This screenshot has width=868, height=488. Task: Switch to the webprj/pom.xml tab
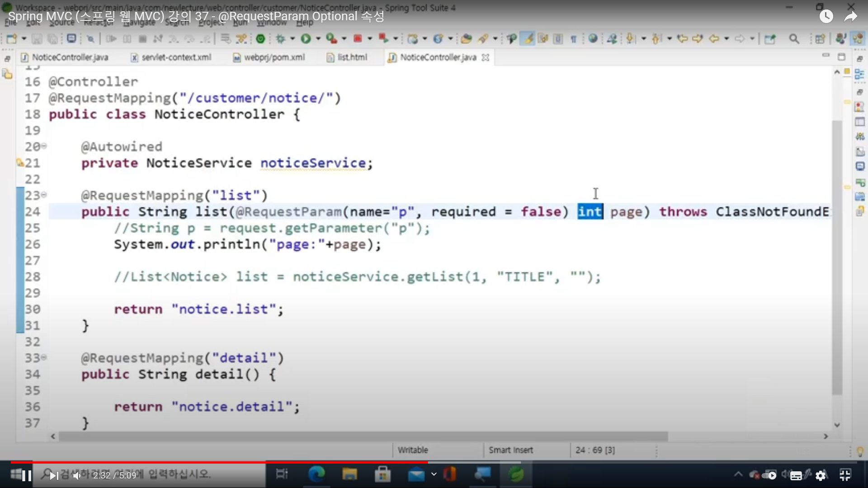point(269,57)
